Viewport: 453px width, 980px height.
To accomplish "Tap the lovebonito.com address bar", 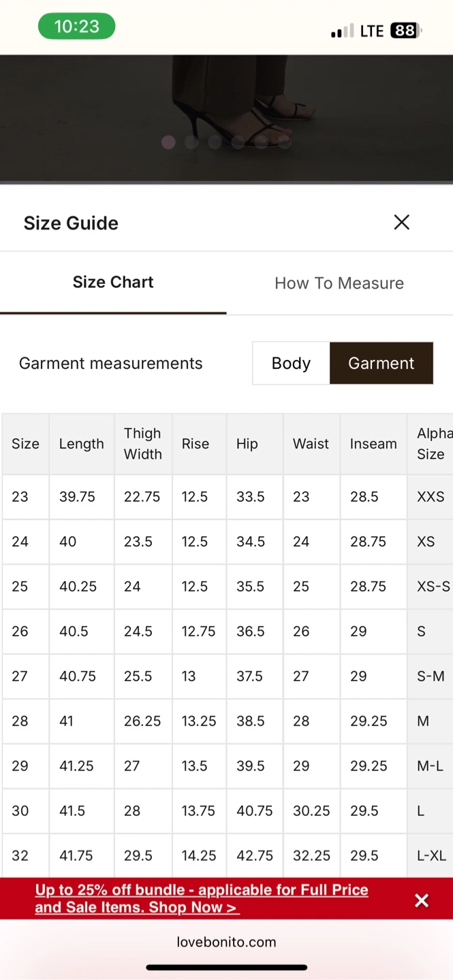I will [x=226, y=942].
